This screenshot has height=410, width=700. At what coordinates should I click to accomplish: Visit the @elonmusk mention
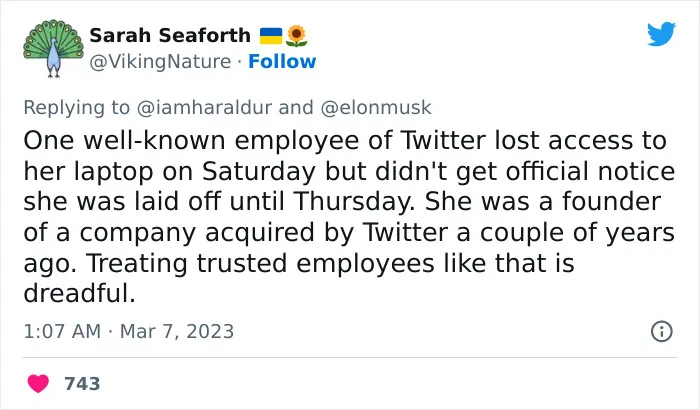376,108
